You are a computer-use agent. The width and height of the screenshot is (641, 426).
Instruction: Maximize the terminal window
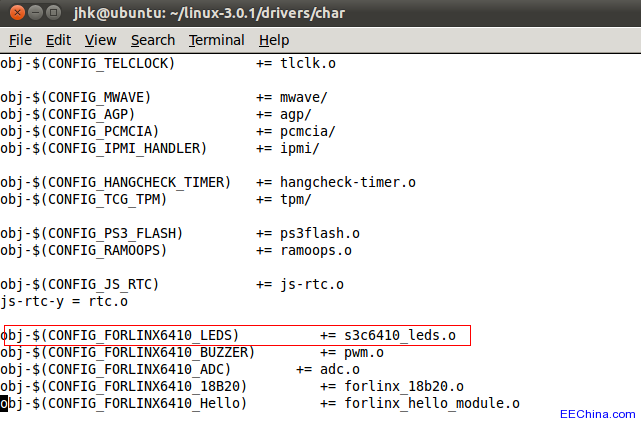(x=54, y=13)
